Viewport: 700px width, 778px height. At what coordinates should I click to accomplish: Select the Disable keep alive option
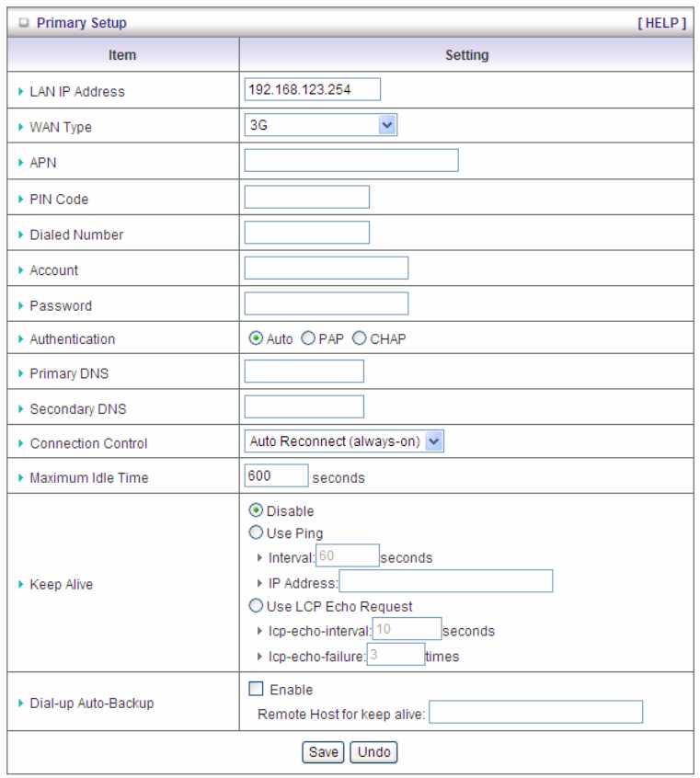tap(256, 510)
